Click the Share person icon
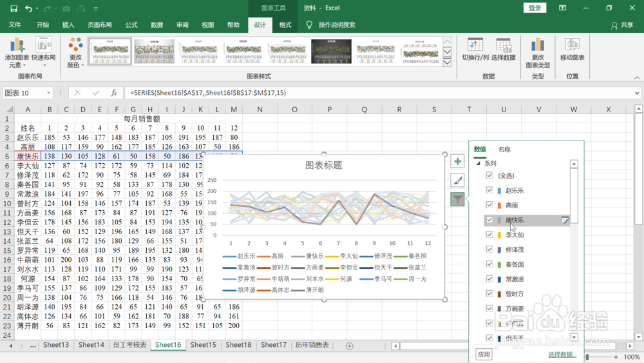The image size is (644, 363). point(614,26)
